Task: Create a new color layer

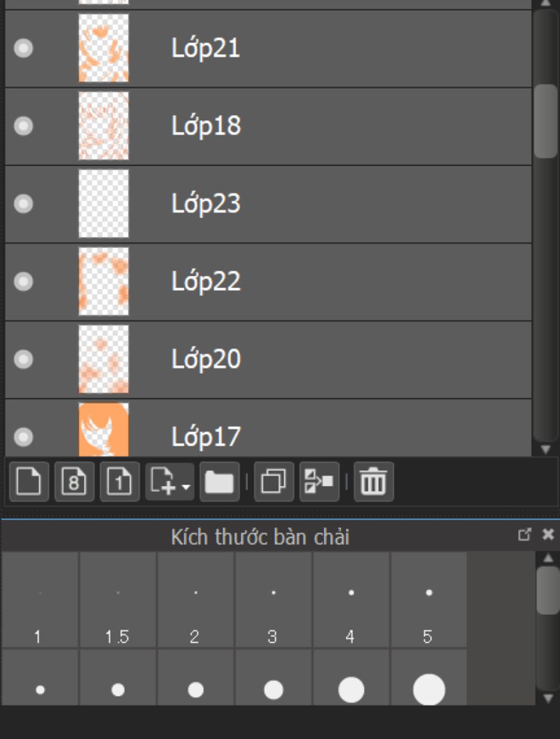Action: pyautogui.click(x=29, y=482)
